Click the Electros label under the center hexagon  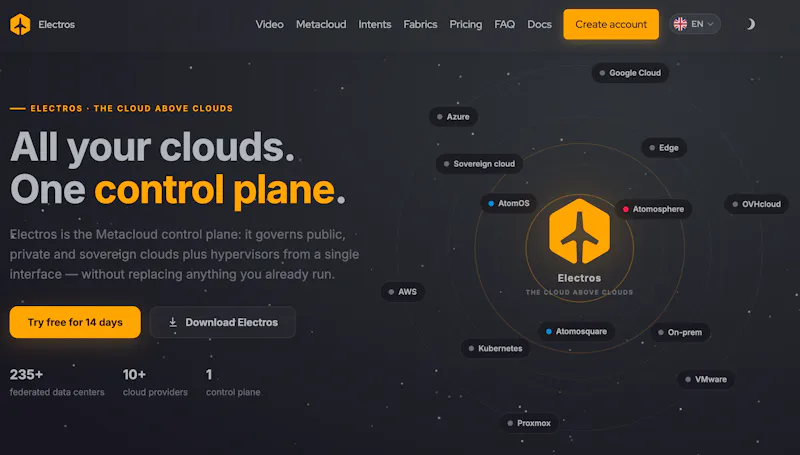pyautogui.click(x=579, y=279)
